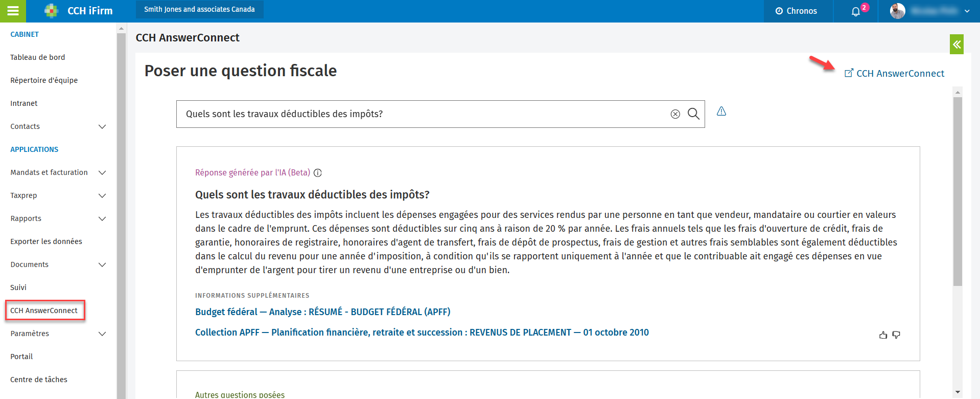Give thumbs up to the answer
The height and width of the screenshot is (399, 980).
click(x=883, y=335)
